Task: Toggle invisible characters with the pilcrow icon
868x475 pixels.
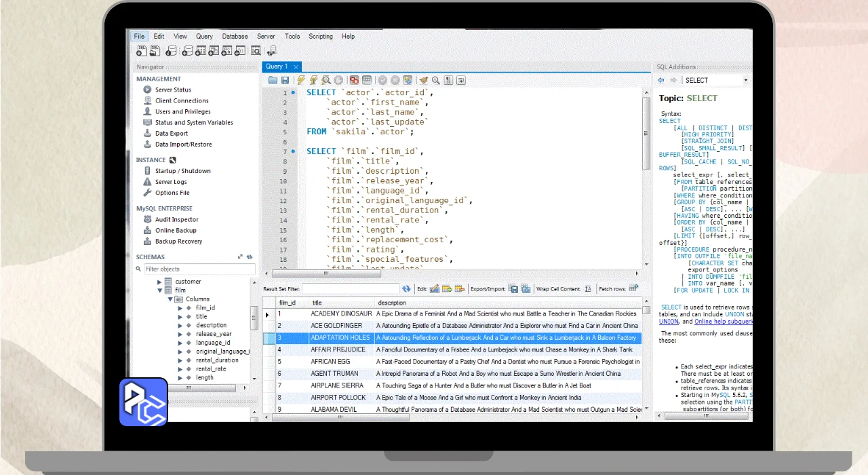Action: (x=448, y=80)
